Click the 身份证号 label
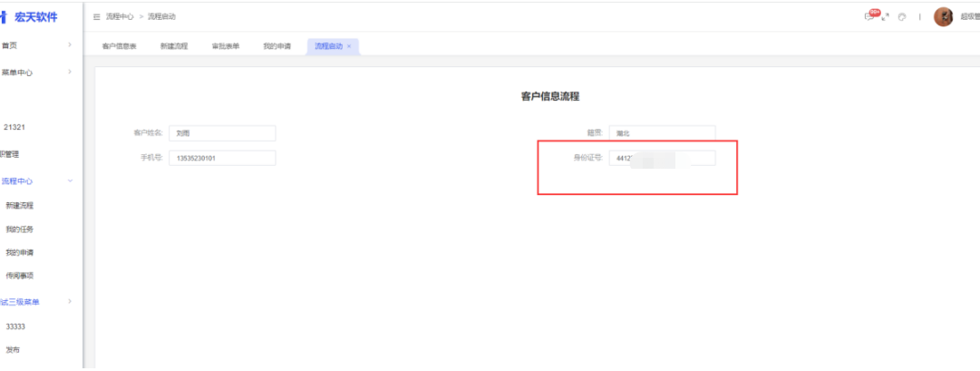 (x=588, y=158)
